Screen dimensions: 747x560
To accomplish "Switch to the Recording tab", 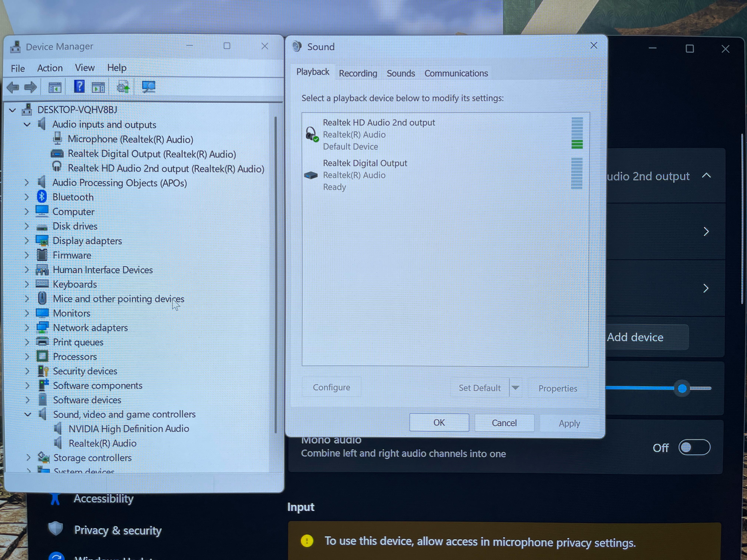I will pos(358,73).
